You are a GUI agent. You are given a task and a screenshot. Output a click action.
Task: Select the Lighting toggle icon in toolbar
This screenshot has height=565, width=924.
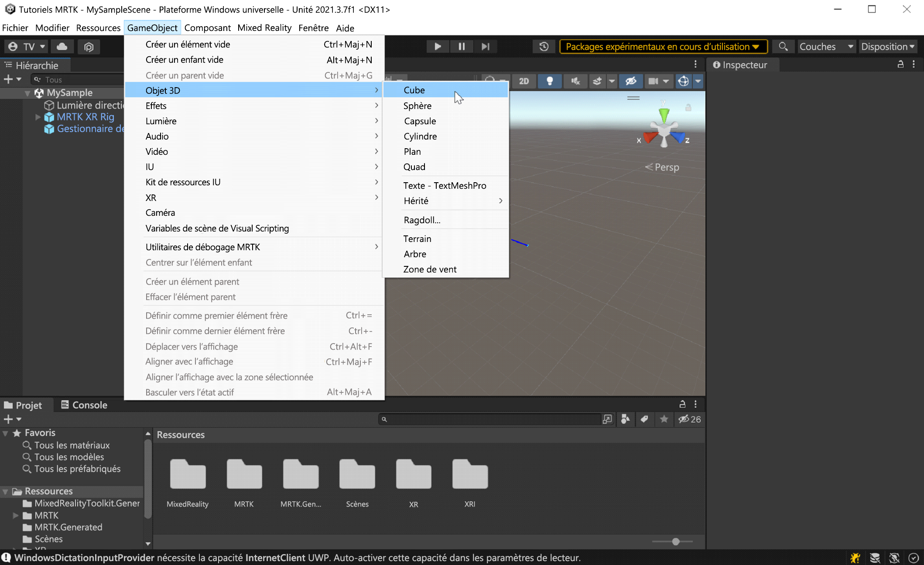click(x=549, y=80)
